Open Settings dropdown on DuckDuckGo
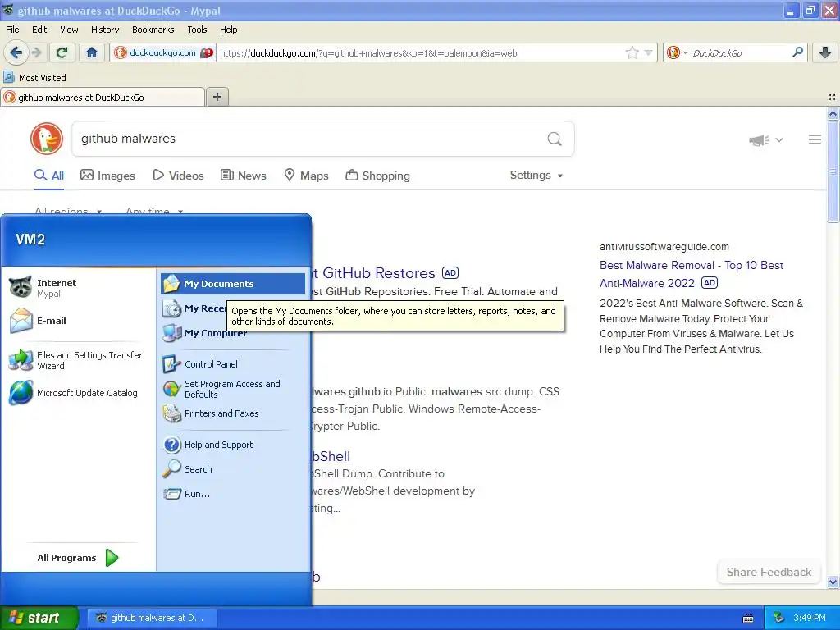Viewport: 840px width, 630px height. tap(536, 176)
